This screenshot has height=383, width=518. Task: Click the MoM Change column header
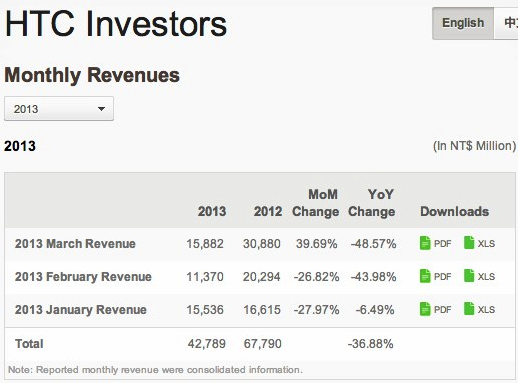point(315,203)
